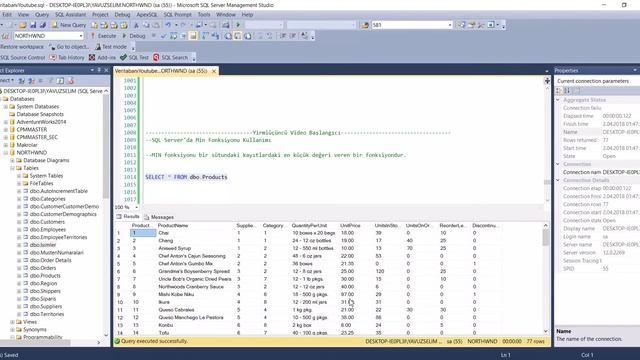Collapse the Connection Details section
The image size is (640, 360).
(558, 180)
